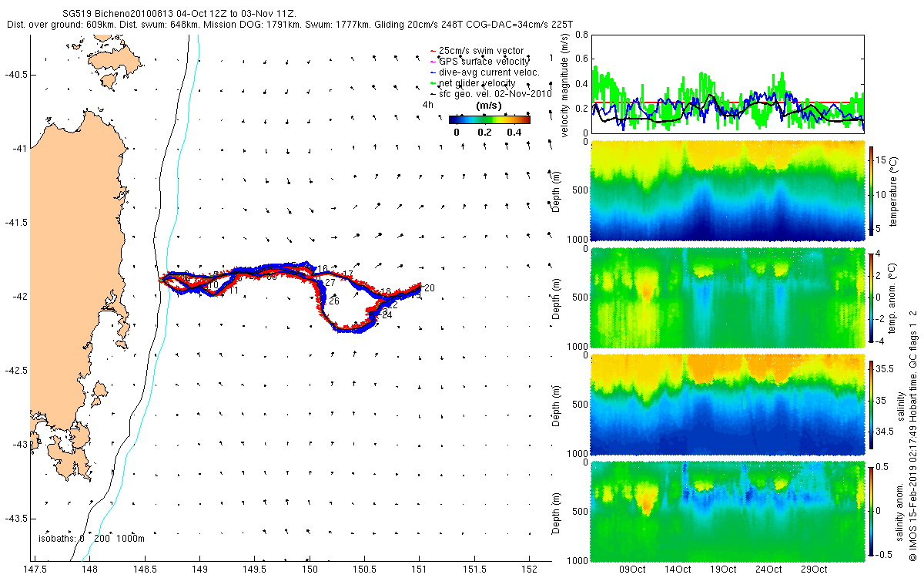Click the '4h' label beside the map colorbar
Screen dimensions: 924x578
click(427, 105)
